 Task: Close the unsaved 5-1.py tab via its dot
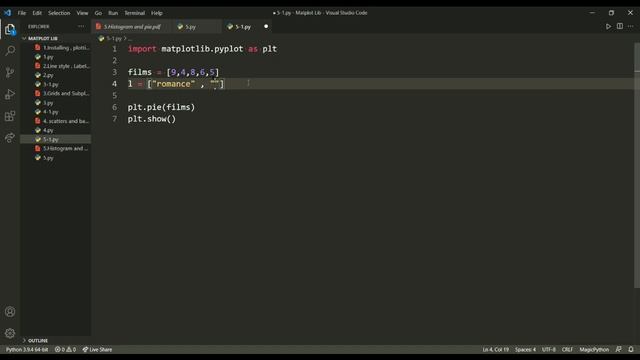[266, 27]
